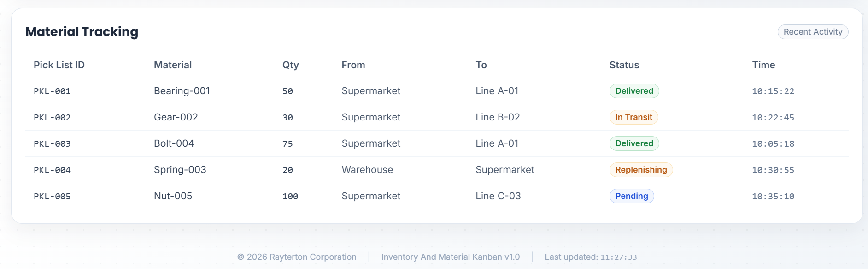Click the Time column header

763,65
